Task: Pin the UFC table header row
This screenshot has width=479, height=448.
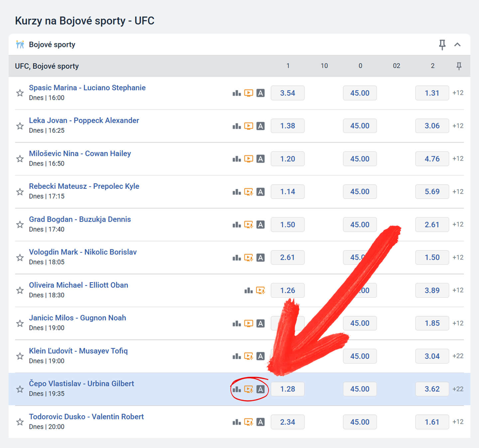Action: pos(459,66)
